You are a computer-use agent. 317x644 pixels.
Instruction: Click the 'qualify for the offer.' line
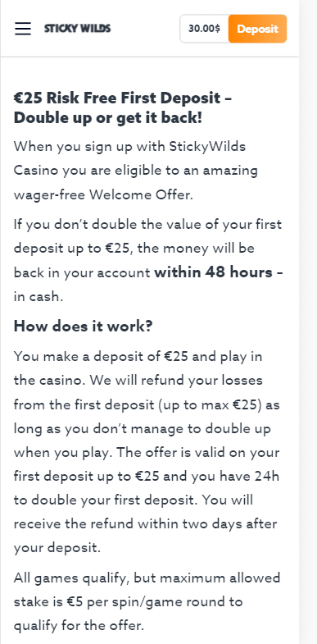[79, 625]
